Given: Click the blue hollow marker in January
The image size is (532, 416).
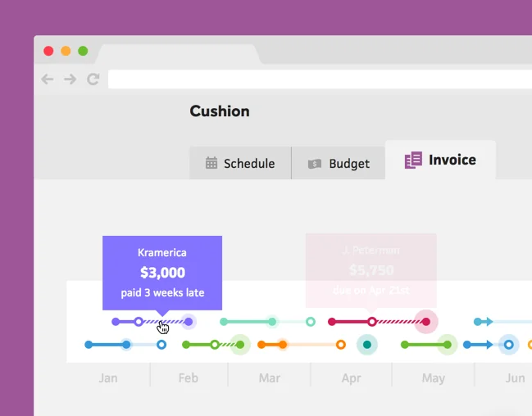Looking at the screenshot, I should pos(161,345).
